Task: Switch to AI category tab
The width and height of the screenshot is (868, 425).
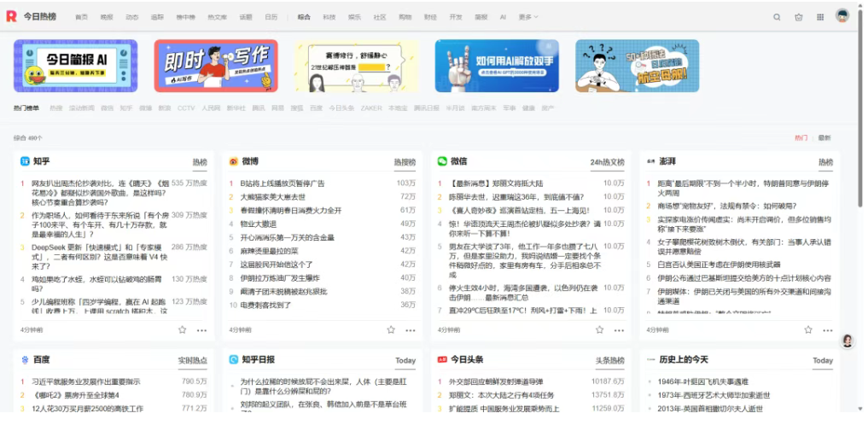Action: [x=503, y=17]
